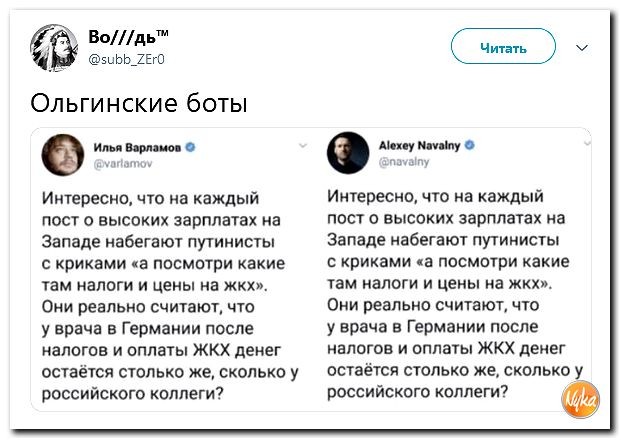Open Илья Варламов's profile picture
621x440 pixels.
click(62, 153)
